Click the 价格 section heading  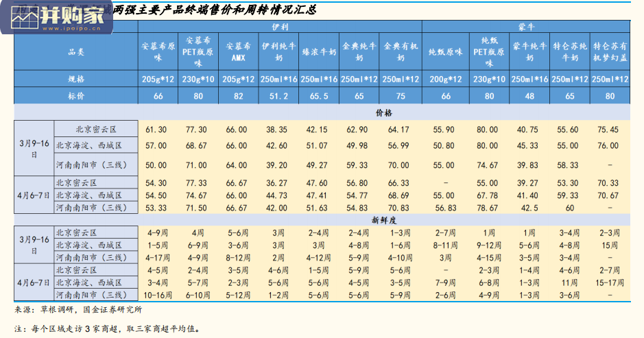coord(384,113)
